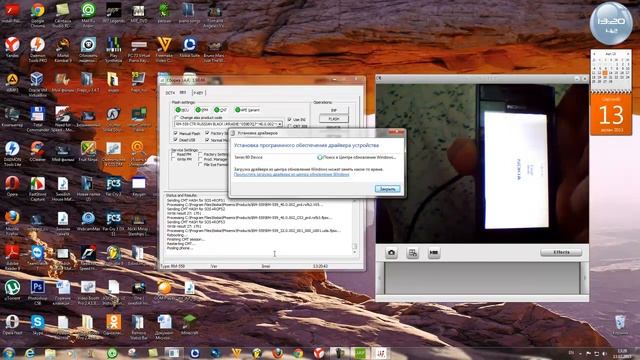Click the skip Windows Update driver download link

coord(291,174)
